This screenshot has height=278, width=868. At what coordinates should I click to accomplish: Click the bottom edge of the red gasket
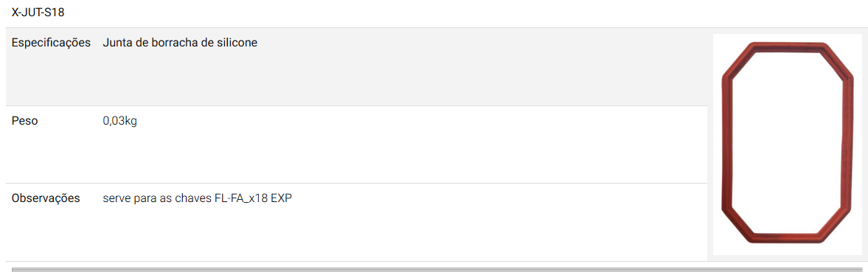tap(785, 237)
